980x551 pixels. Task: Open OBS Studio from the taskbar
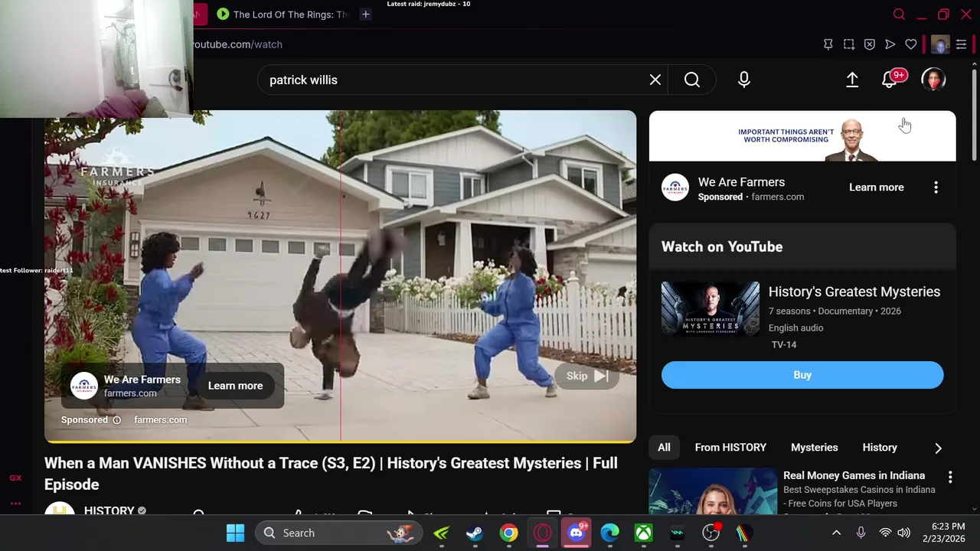coord(711,533)
